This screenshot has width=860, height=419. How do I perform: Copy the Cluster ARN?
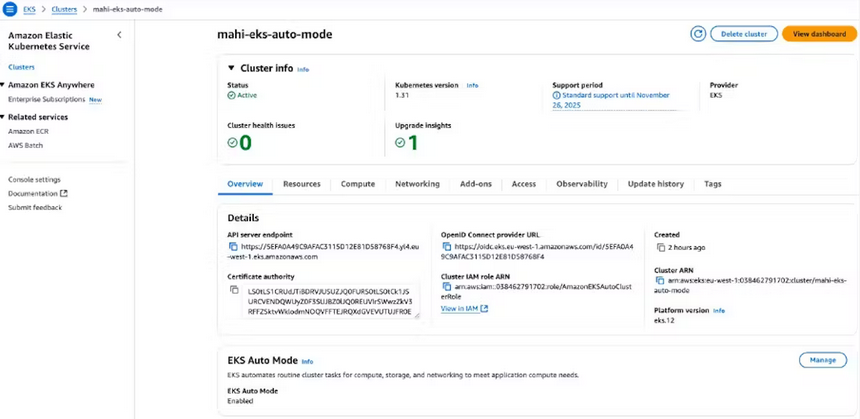(660, 281)
